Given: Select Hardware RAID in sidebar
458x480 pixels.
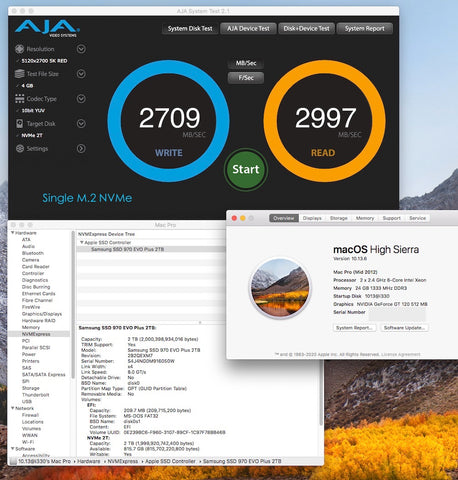Looking at the screenshot, I should (x=38, y=320).
